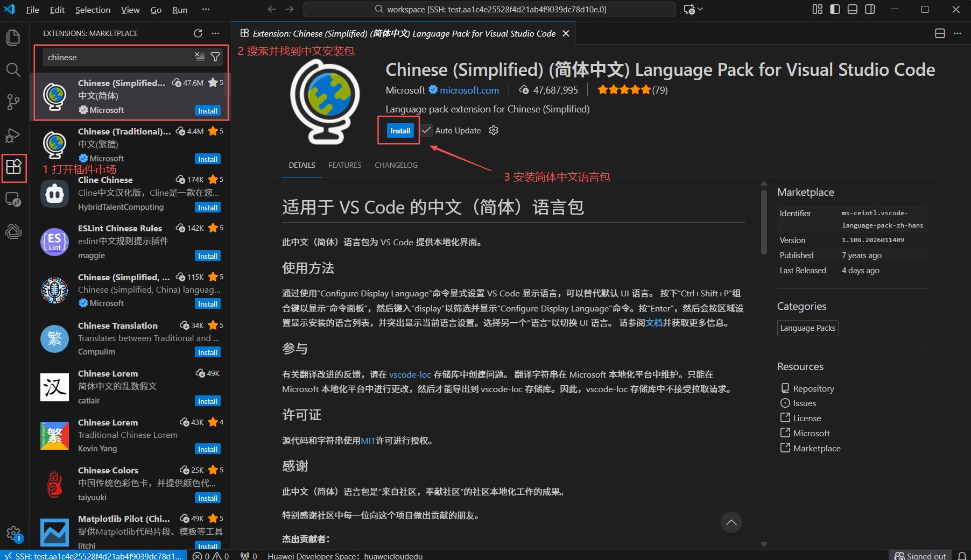Open editor more actions ellipsis
This screenshot has height=560, width=971.
coord(957,33)
